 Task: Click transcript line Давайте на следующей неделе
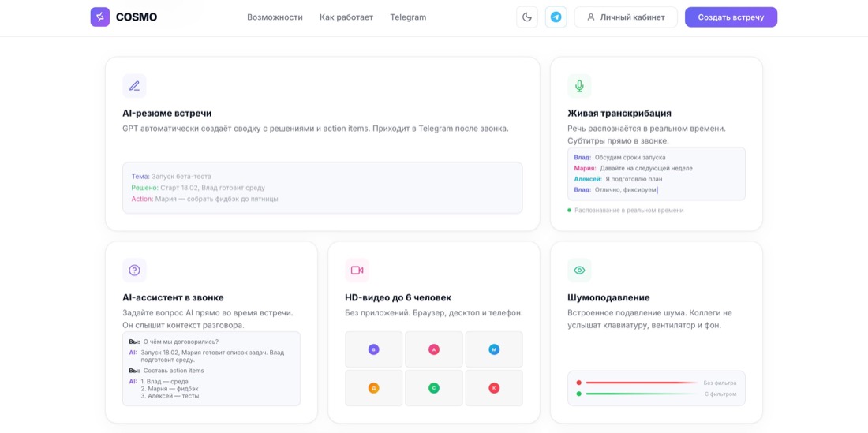[x=634, y=168]
